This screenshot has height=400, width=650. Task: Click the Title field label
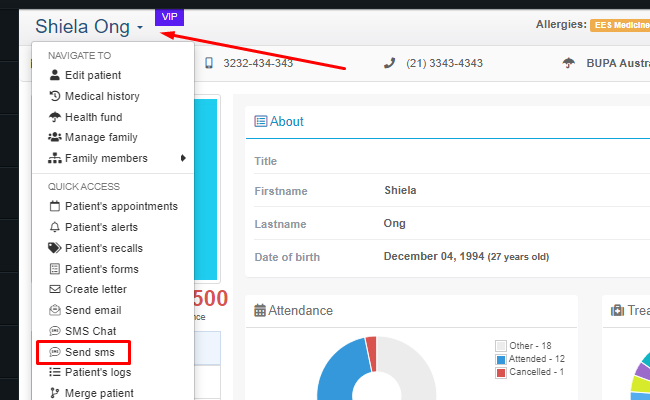(265, 161)
